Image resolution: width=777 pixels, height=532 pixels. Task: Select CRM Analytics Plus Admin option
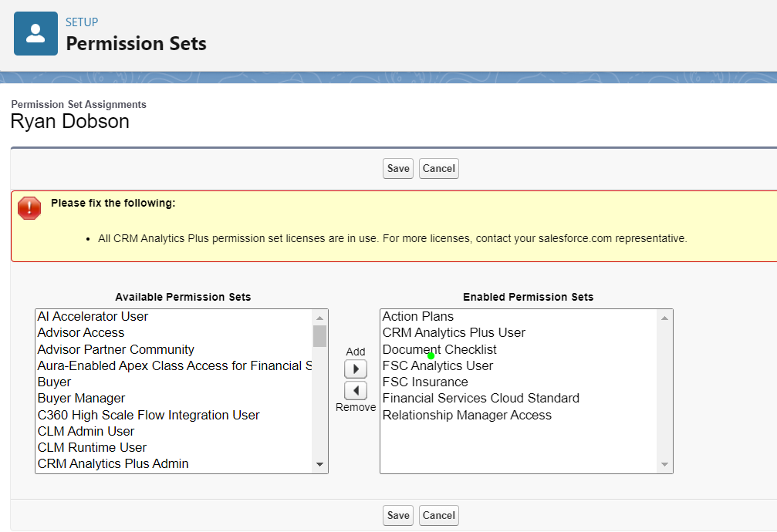tap(113, 464)
